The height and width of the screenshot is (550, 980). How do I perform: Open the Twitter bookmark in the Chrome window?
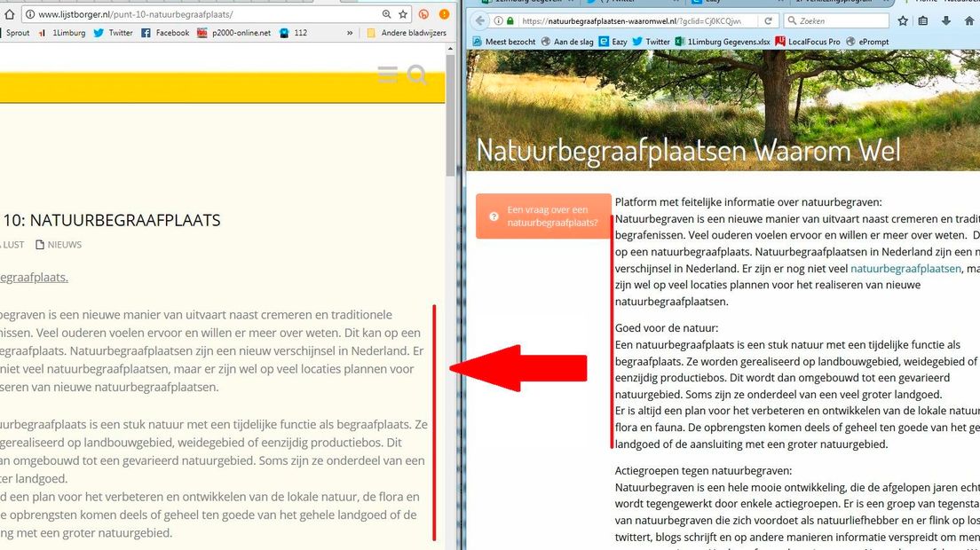[113, 33]
